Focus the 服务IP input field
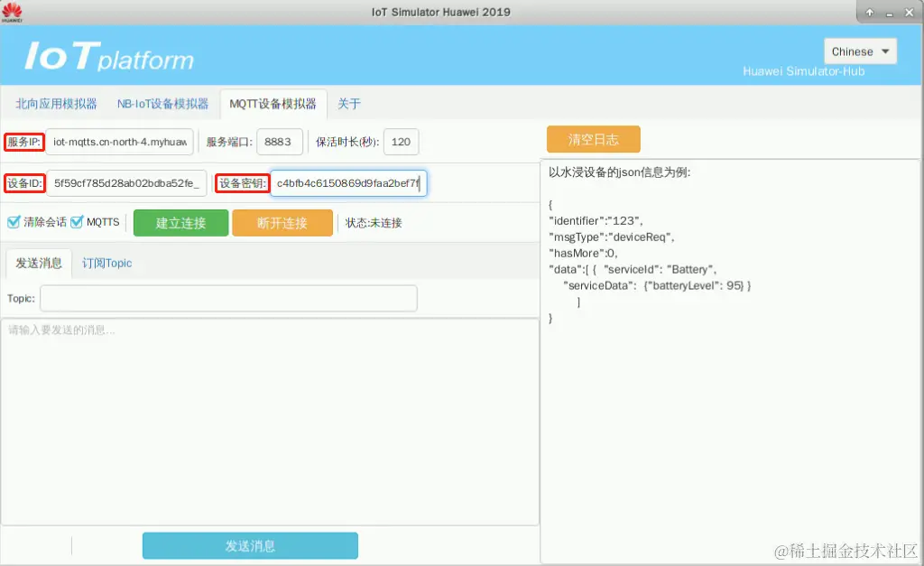 point(120,142)
